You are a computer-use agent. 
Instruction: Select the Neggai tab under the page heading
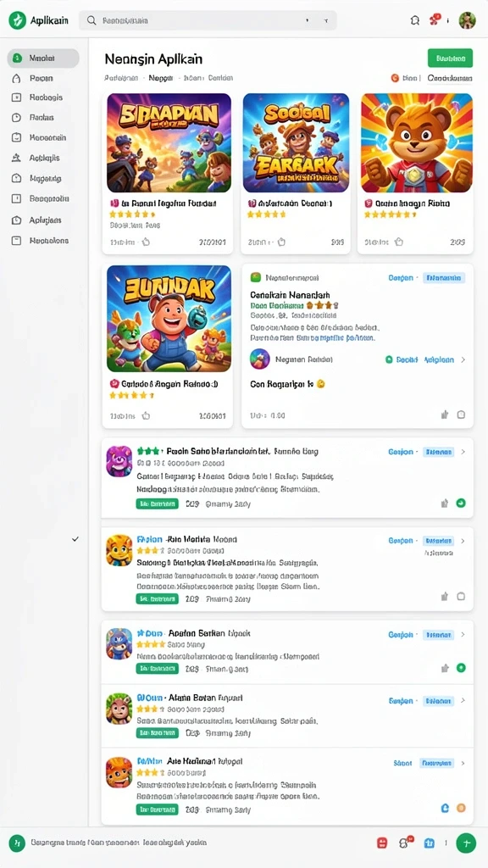(161, 78)
